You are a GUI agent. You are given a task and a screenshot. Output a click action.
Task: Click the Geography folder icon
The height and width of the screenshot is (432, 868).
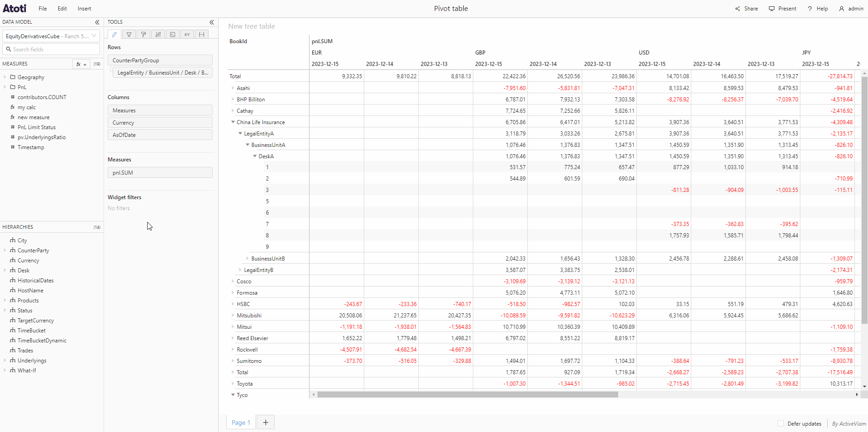[13, 77]
